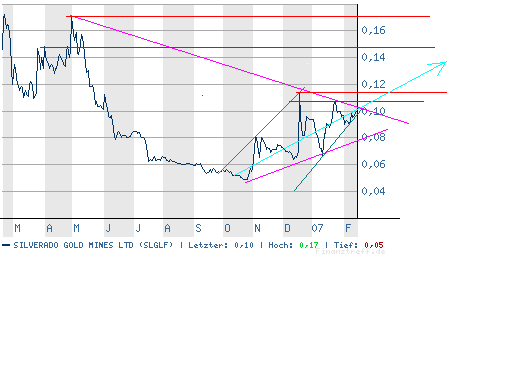Click the dark blue legend line marker
The height and width of the screenshot is (384, 512).
click(6, 245)
